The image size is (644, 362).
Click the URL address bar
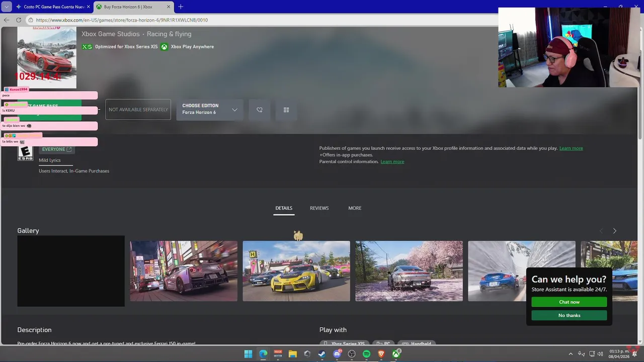pyautogui.click(x=262, y=20)
